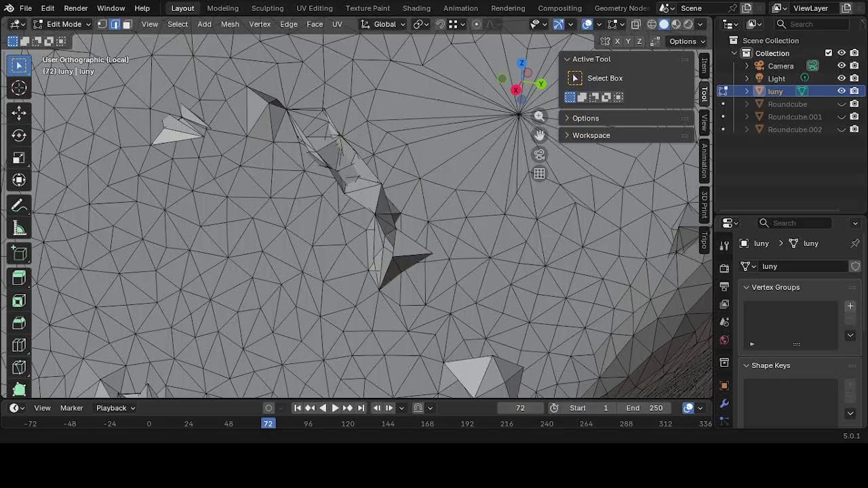Screen dimensions: 868x488
Task: Activate the Move tool
Action: click(19, 113)
